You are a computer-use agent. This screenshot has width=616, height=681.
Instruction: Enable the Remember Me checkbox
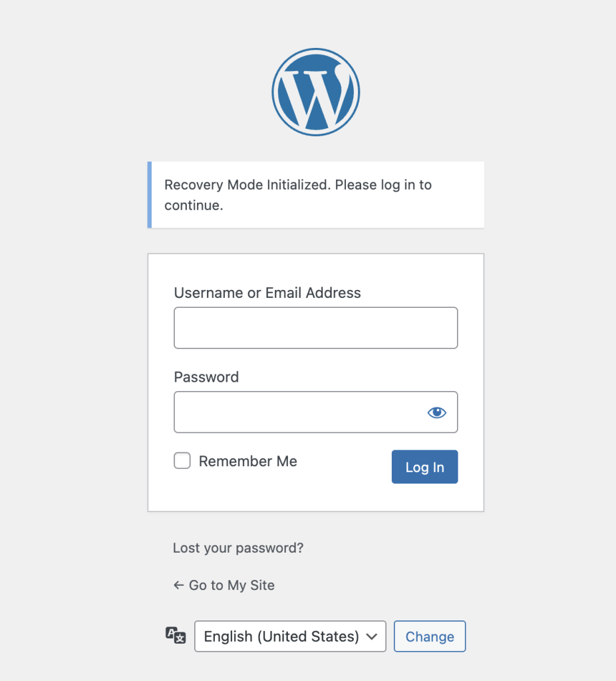pyautogui.click(x=182, y=460)
